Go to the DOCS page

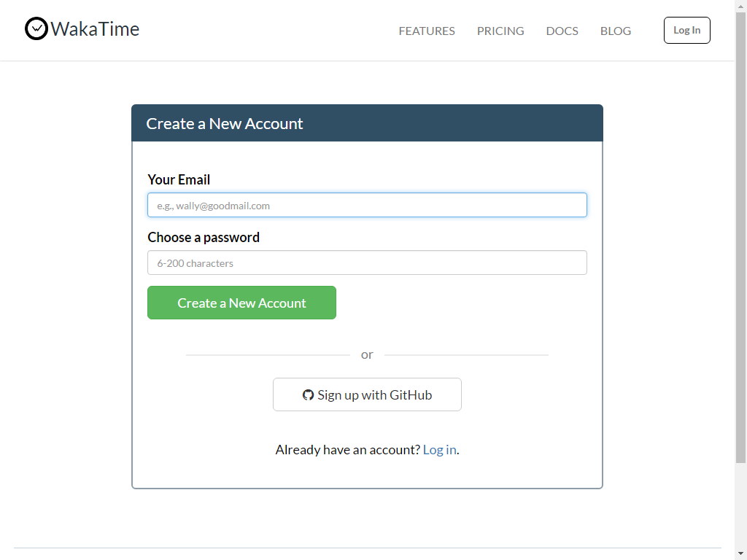[x=562, y=31]
